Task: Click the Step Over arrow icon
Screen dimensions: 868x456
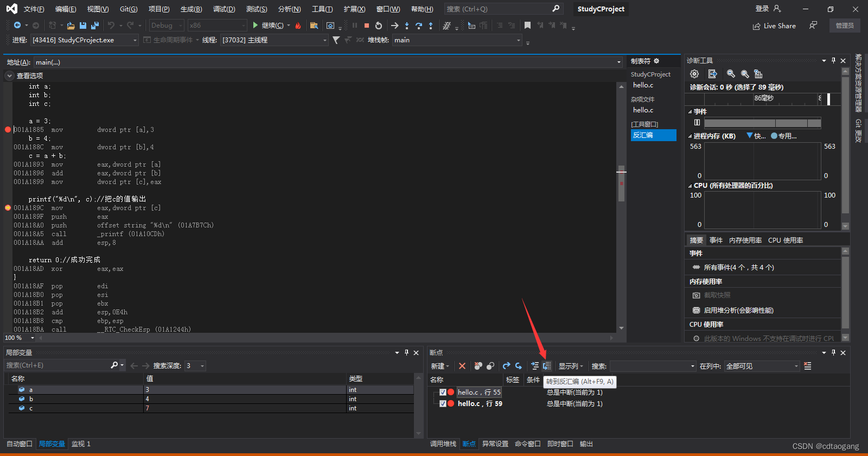Action: pyautogui.click(x=419, y=26)
